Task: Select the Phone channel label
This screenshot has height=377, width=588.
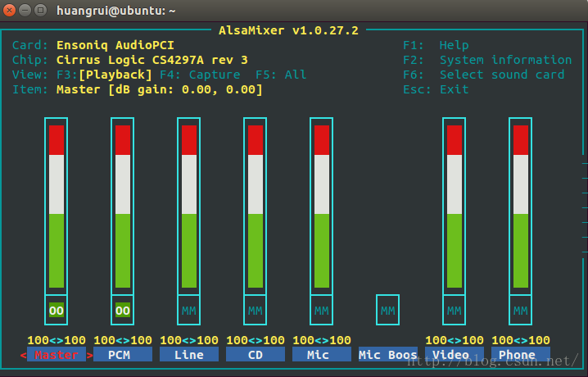Action: [x=521, y=355]
